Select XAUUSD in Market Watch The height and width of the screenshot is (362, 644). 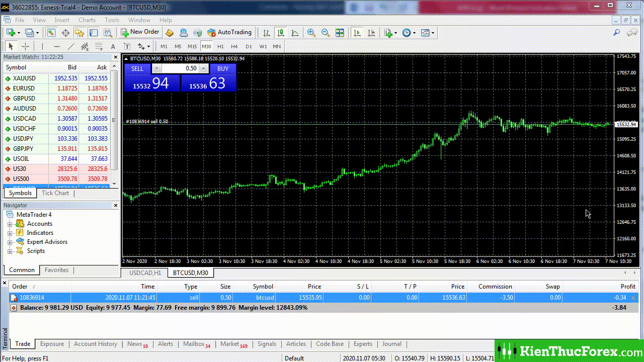point(56,78)
